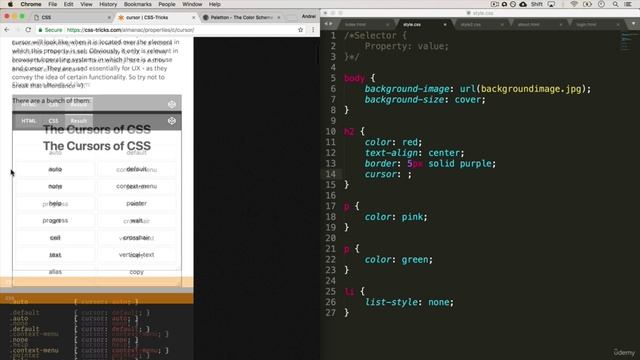
Task: Click the cloud upload menu bar icon
Action: 523,4
